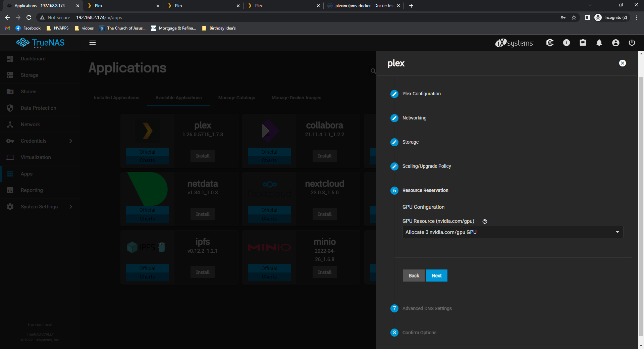Open the Reporting section
The width and height of the screenshot is (644, 349).
pyautogui.click(x=32, y=190)
